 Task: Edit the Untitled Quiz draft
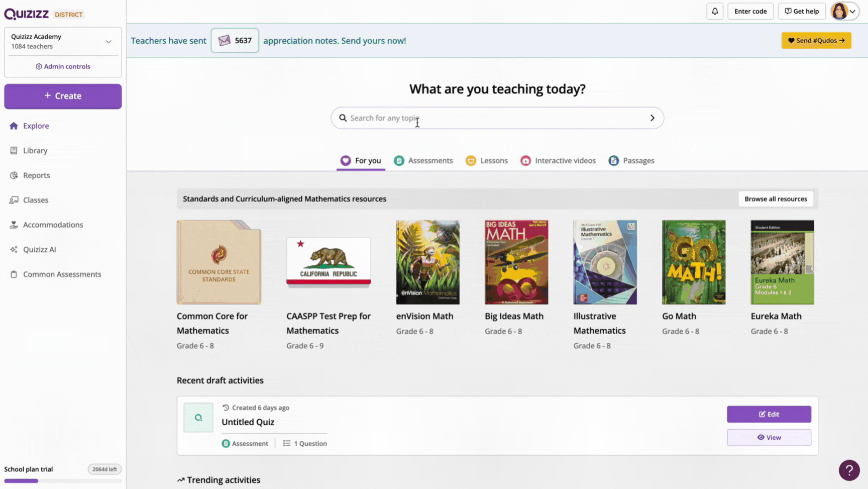pyautogui.click(x=769, y=414)
